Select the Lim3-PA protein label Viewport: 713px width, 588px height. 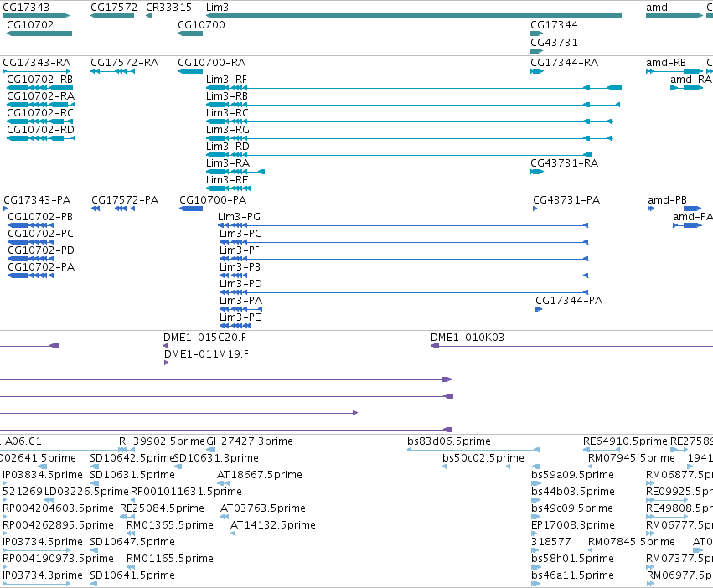pyautogui.click(x=241, y=301)
